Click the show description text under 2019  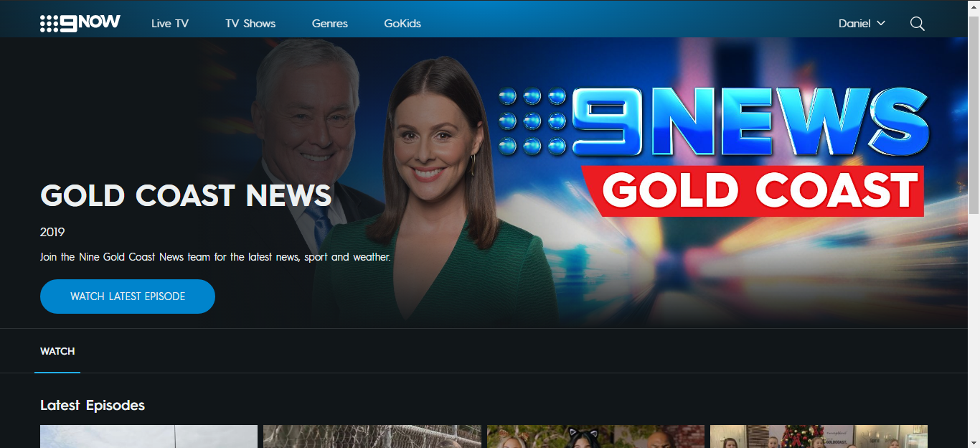[x=215, y=257]
